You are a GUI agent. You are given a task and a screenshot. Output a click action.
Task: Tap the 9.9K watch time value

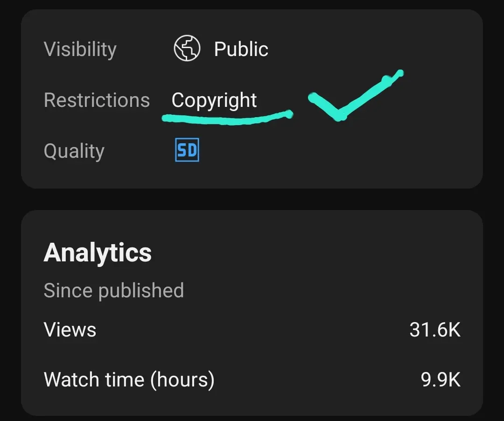(441, 379)
